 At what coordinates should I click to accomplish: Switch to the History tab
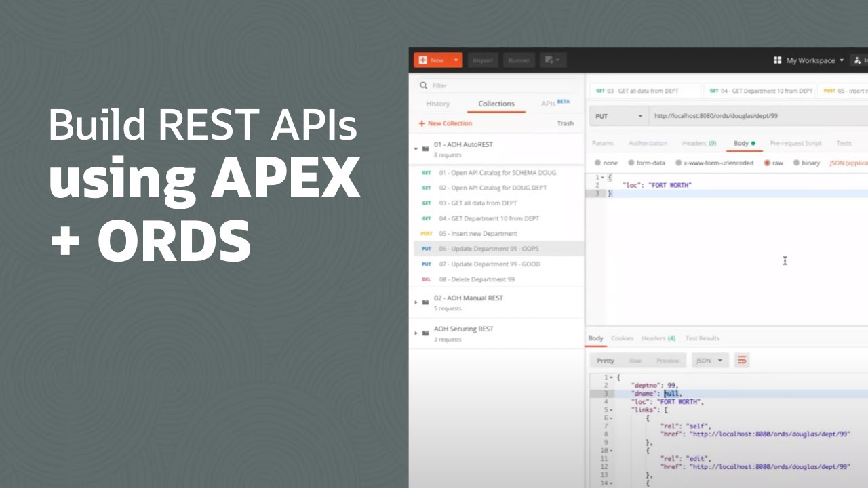(437, 104)
